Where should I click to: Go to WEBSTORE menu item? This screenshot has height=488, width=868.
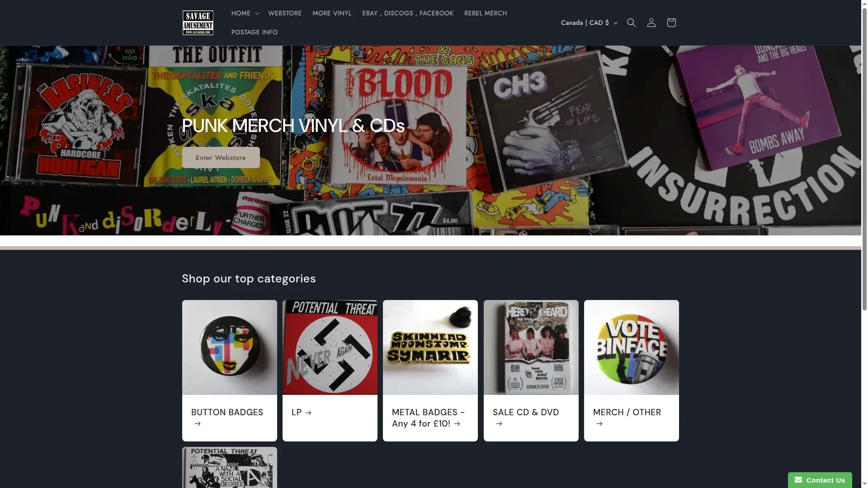click(x=285, y=13)
